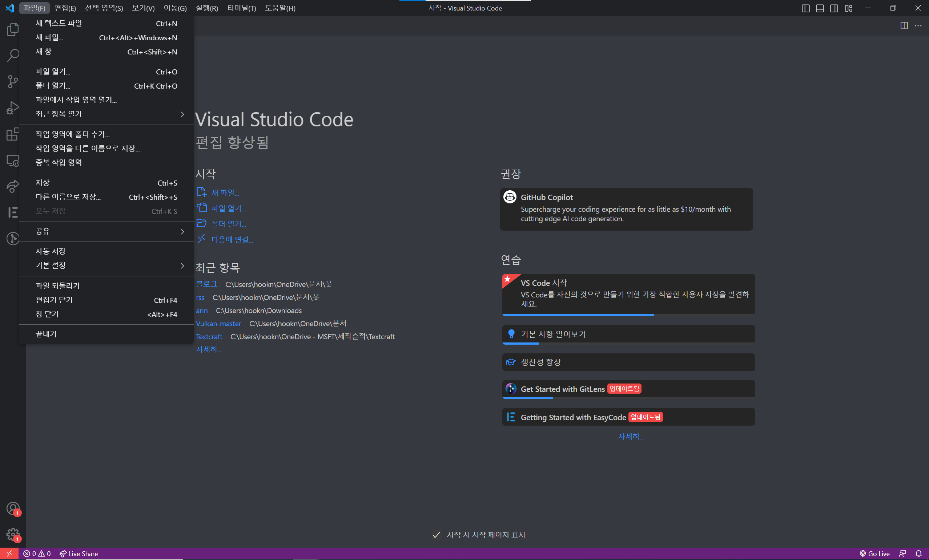Open the Search view icon
929x560 pixels.
(x=13, y=56)
